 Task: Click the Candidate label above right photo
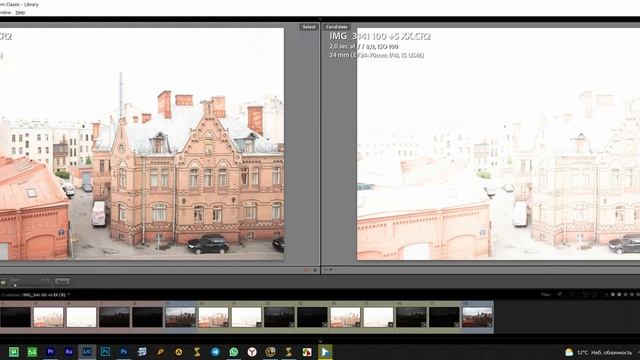[x=337, y=27]
